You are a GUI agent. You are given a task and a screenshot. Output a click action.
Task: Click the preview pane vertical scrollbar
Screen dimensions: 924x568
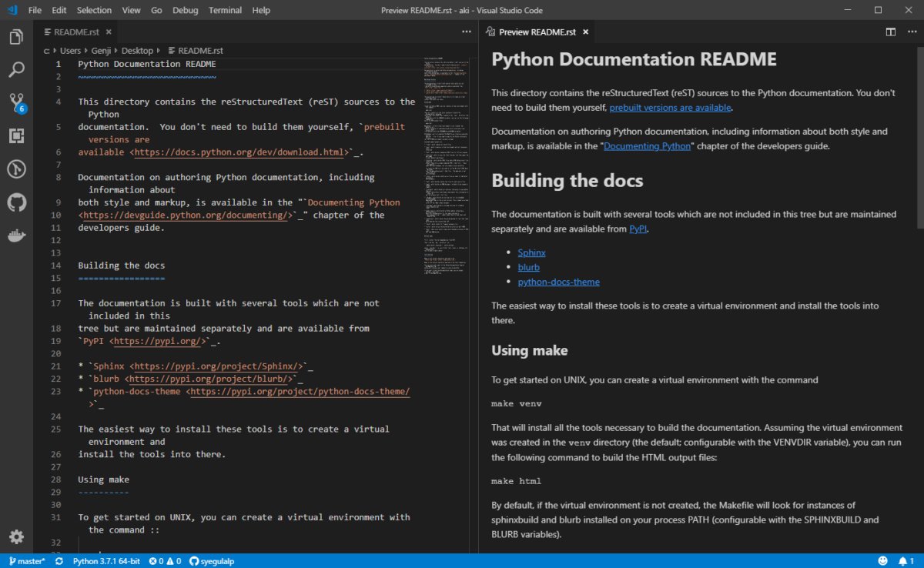tap(919, 139)
